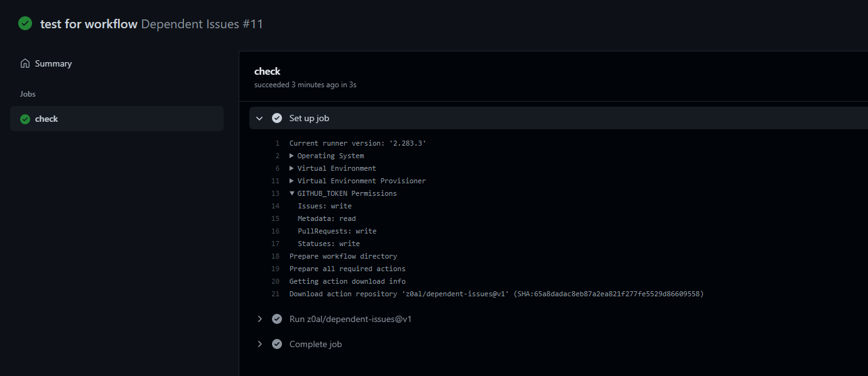Image resolution: width=868 pixels, height=376 pixels.
Task: Expand the Virtual Environment Provisioner group
Action: coord(291,180)
